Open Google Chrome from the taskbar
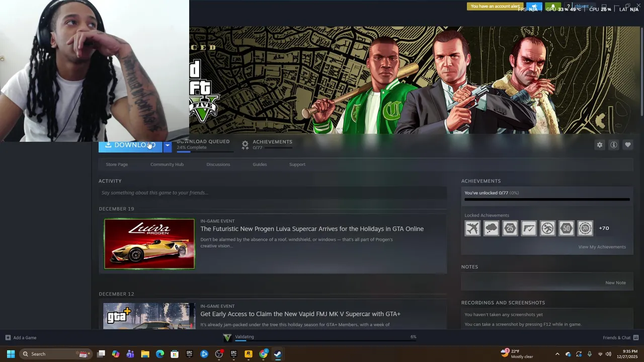This screenshot has height=362, width=644. click(263, 354)
